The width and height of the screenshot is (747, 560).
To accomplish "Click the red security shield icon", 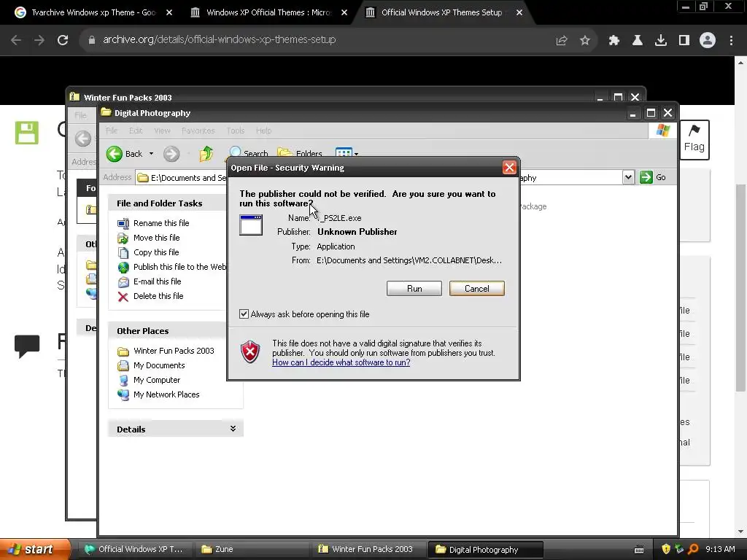I will 250,352.
